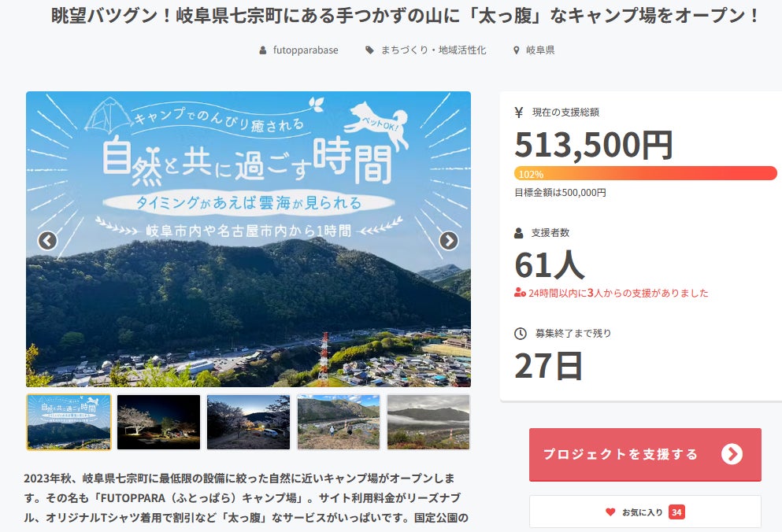Click the tag icon beside まちづくり・地域活性化
Image resolution: width=782 pixels, height=532 pixels.
pos(369,50)
